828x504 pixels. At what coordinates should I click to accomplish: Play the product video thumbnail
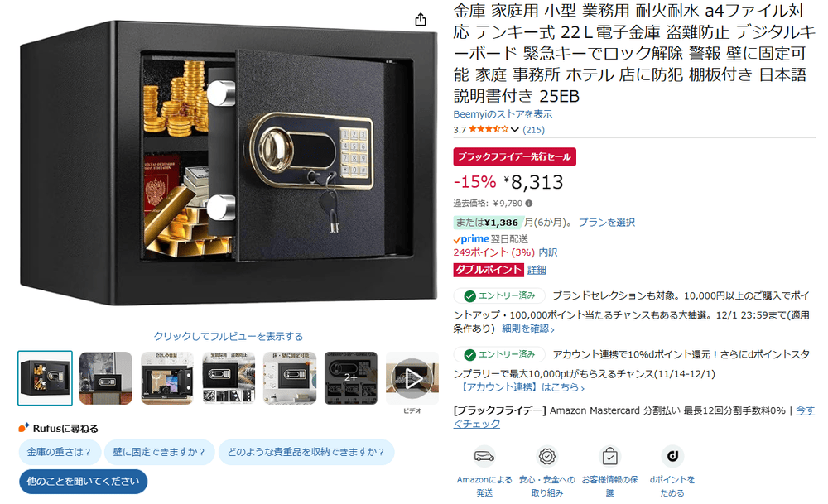pyautogui.click(x=412, y=378)
